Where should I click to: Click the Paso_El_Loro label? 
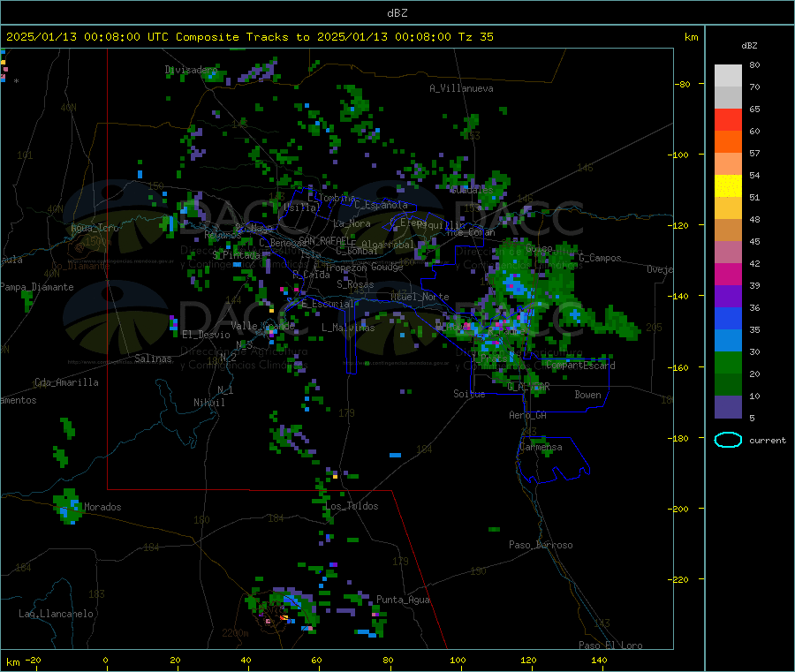[610, 646]
